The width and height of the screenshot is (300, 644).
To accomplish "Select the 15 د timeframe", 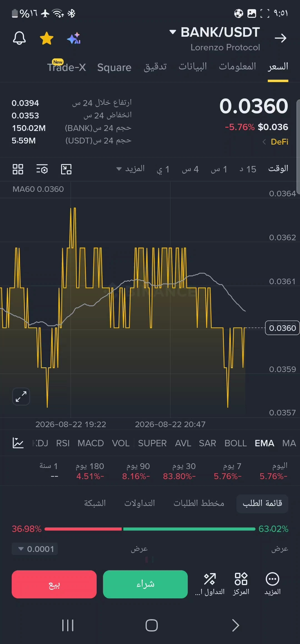I will coord(248,169).
